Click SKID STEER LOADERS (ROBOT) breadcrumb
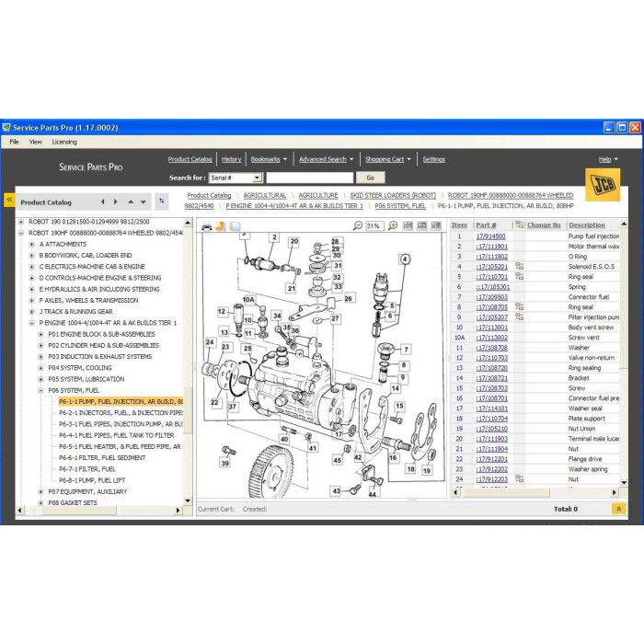The height and width of the screenshot is (644, 644). tap(393, 195)
